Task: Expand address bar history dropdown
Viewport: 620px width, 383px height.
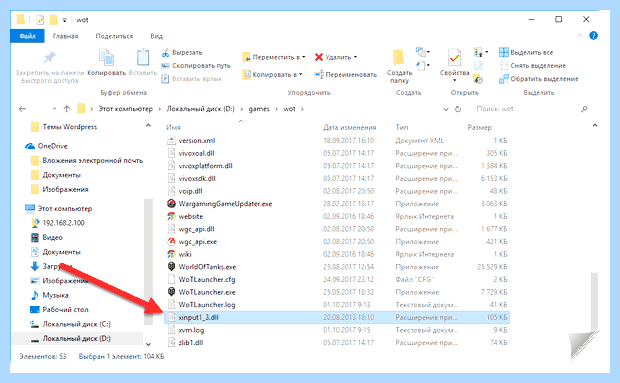Action: (446, 109)
